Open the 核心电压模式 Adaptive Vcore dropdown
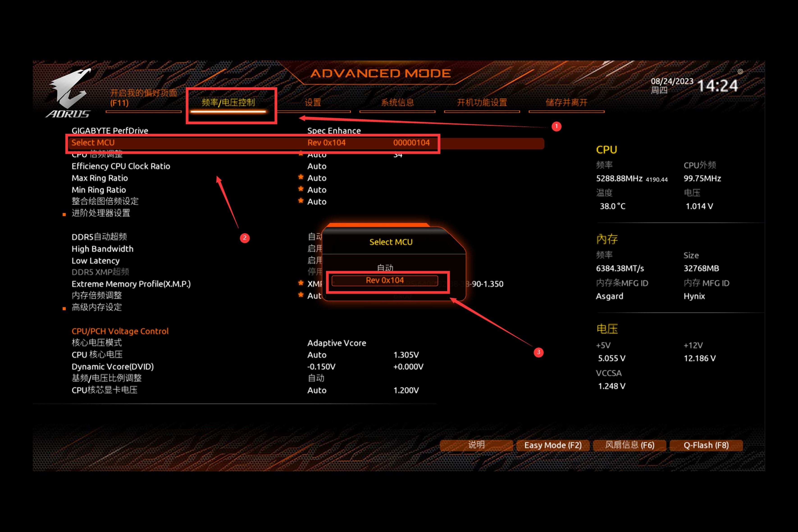The image size is (798, 532). click(336, 343)
